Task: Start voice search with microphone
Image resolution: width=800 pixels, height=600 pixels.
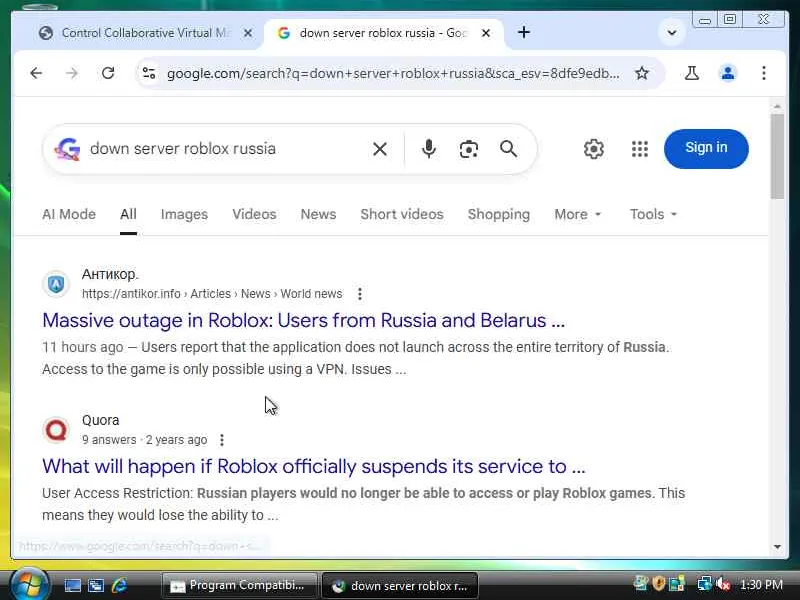Action: coord(429,149)
